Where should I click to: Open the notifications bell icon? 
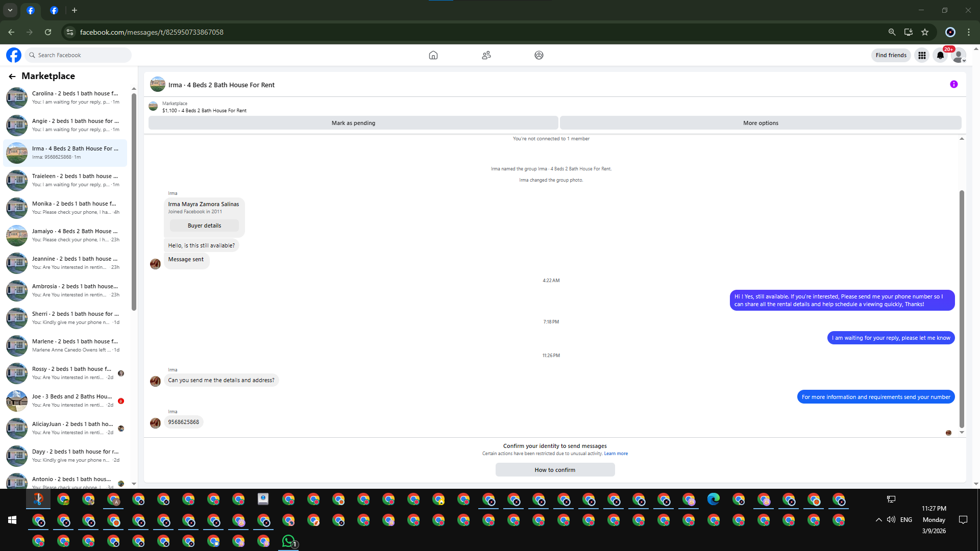coord(940,55)
